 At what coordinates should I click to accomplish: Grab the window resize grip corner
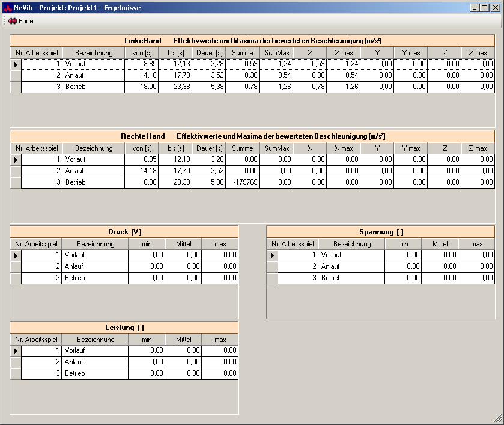click(x=498, y=418)
